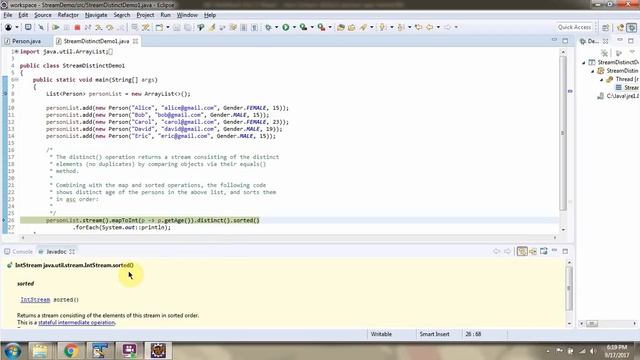Click the Windows Start button
Viewport: 640px width, 360px height.
point(13,351)
